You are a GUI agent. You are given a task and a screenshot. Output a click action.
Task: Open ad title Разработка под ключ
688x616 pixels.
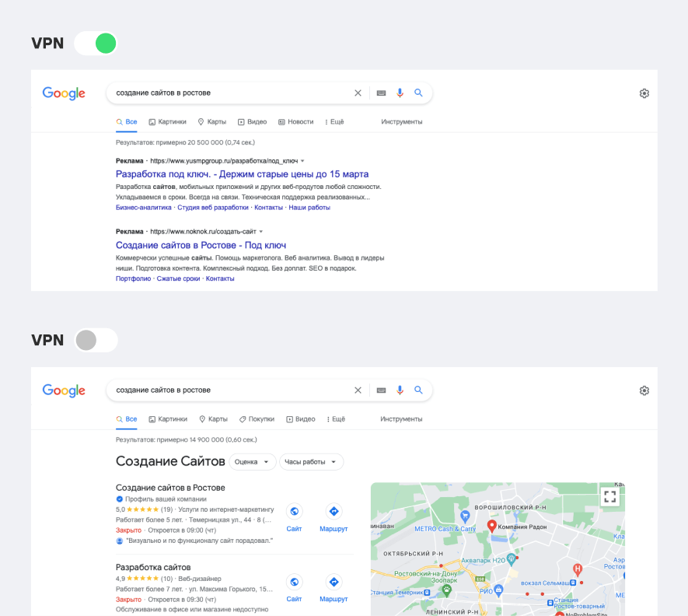[x=243, y=174]
